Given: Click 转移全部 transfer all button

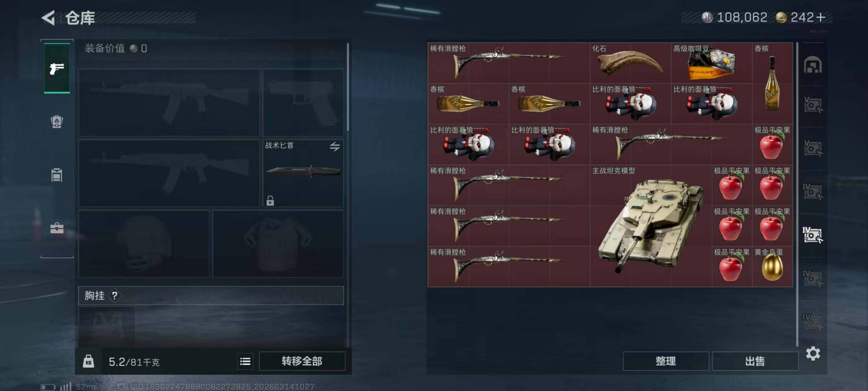Looking at the screenshot, I should [302, 361].
